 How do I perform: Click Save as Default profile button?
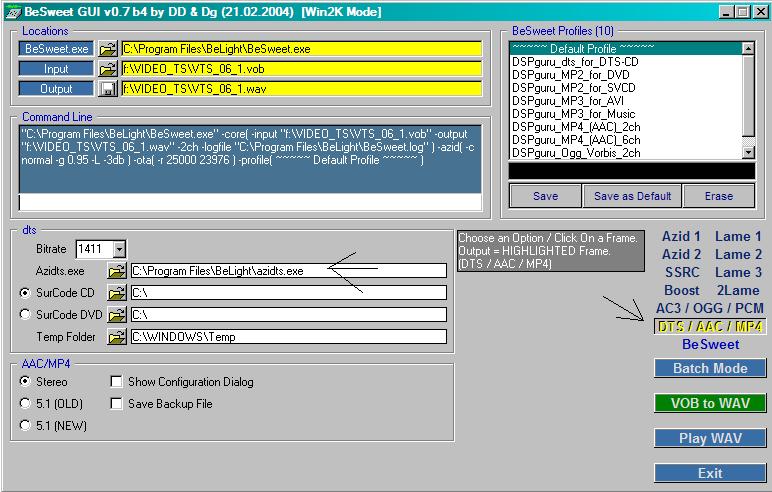coord(632,196)
